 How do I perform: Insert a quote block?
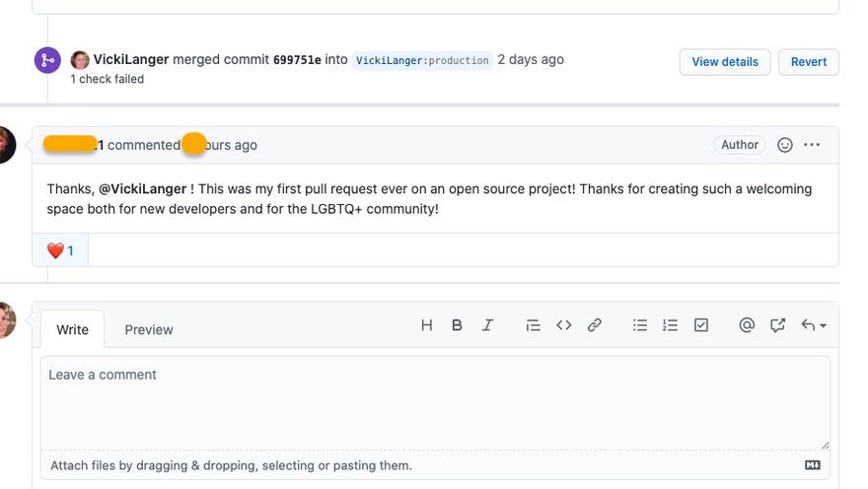(533, 325)
